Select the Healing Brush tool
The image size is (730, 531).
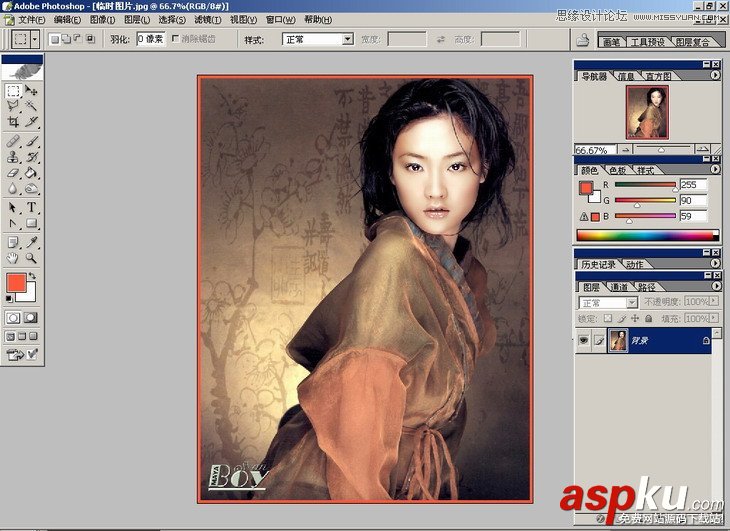(13, 141)
